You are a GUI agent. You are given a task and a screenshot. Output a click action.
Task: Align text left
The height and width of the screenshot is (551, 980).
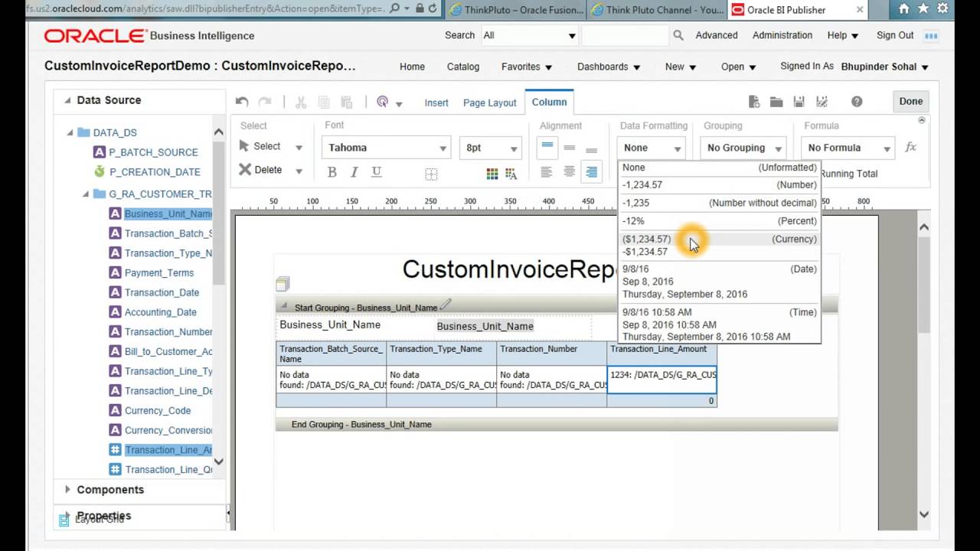(x=546, y=172)
